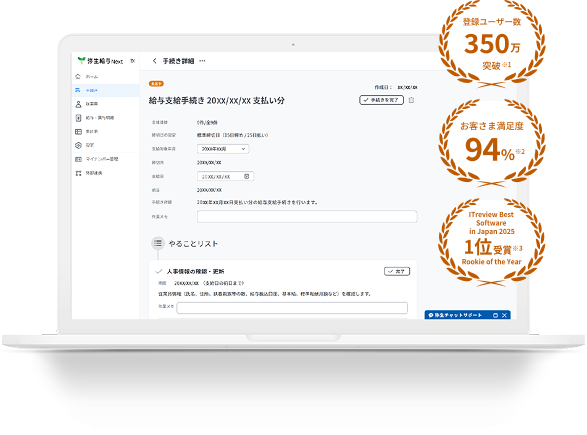The image size is (587, 435).
Task: Select the highlighted 手続き sidebar item
Action: (106, 90)
